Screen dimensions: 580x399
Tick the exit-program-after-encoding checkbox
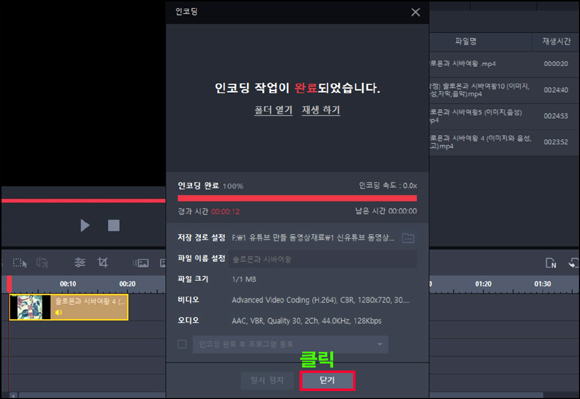[x=182, y=344]
